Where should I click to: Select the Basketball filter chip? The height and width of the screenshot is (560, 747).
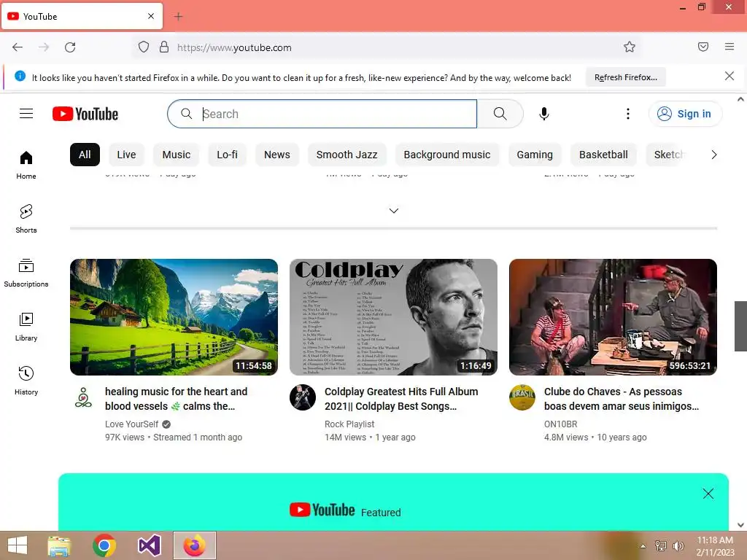click(603, 155)
